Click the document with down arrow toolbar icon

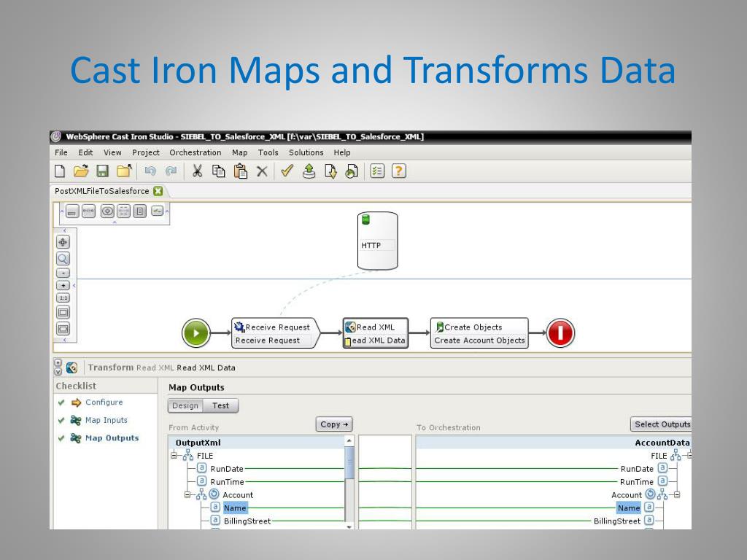pyautogui.click(x=330, y=171)
